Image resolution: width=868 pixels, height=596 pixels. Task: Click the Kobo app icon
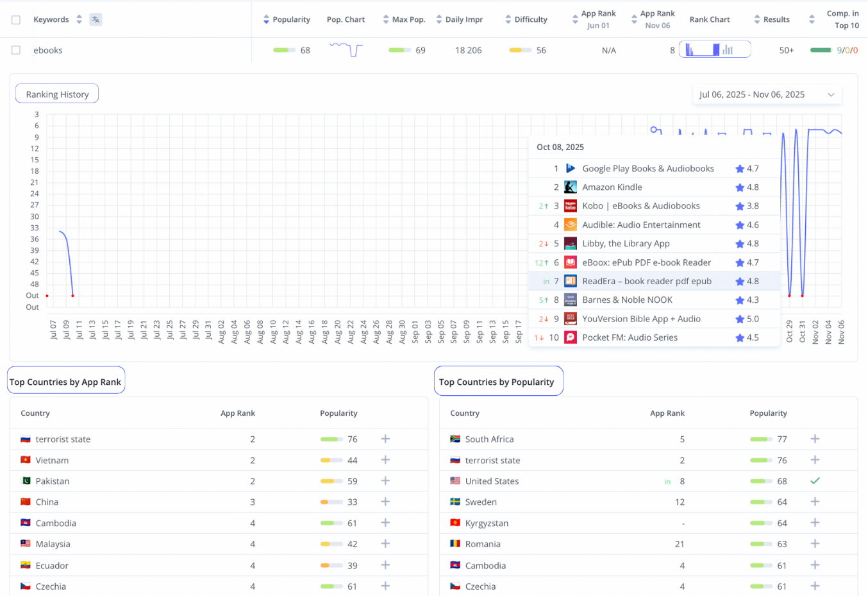[571, 206]
